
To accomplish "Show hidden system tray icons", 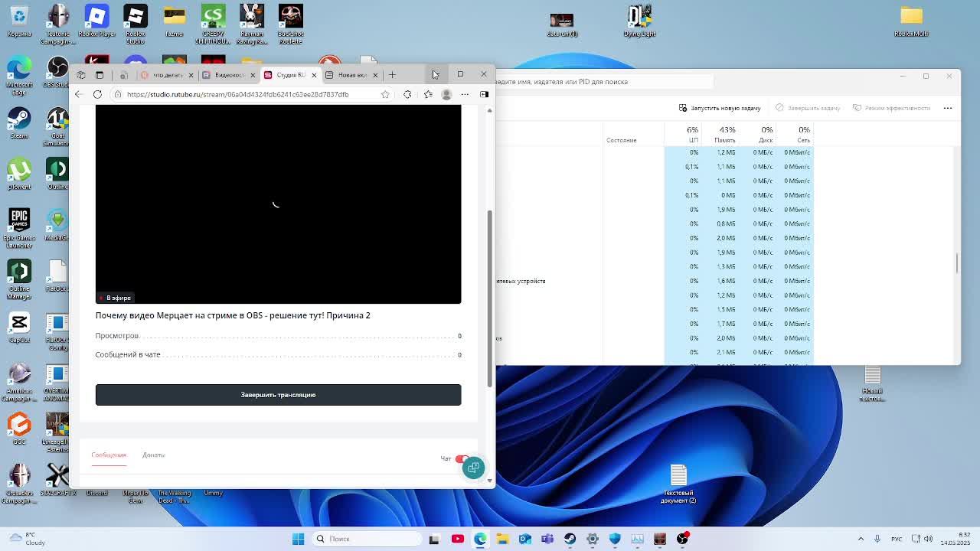I will [x=861, y=539].
